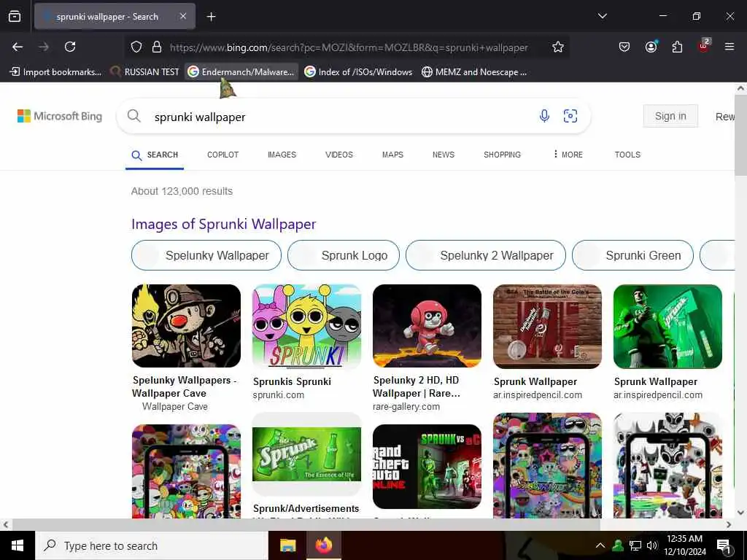Save page to Pocket
This screenshot has height=560, width=747.
click(624, 47)
